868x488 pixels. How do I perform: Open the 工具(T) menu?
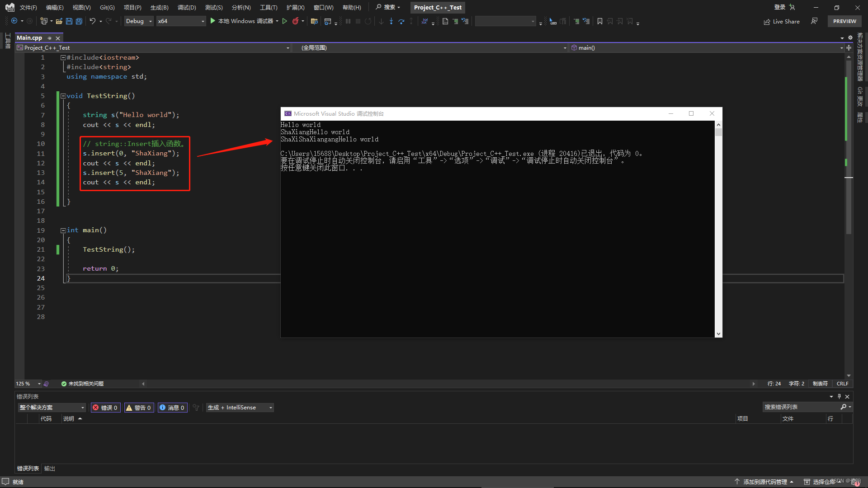(x=269, y=7)
